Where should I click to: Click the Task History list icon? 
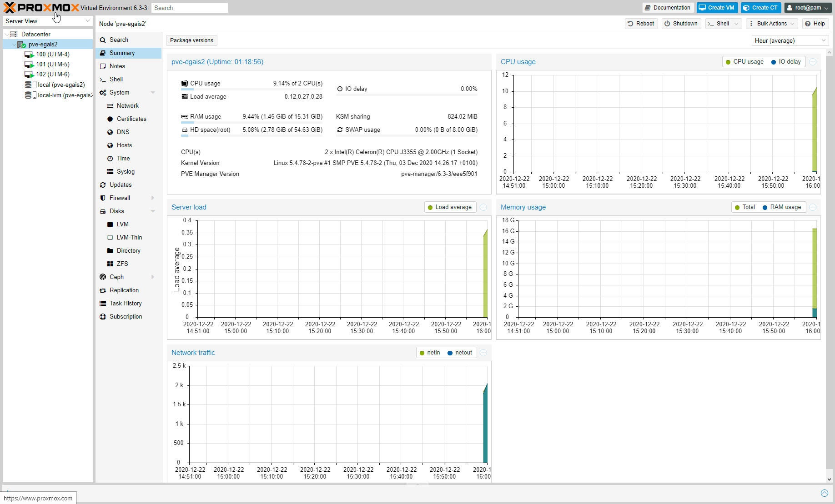(x=103, y=304)
